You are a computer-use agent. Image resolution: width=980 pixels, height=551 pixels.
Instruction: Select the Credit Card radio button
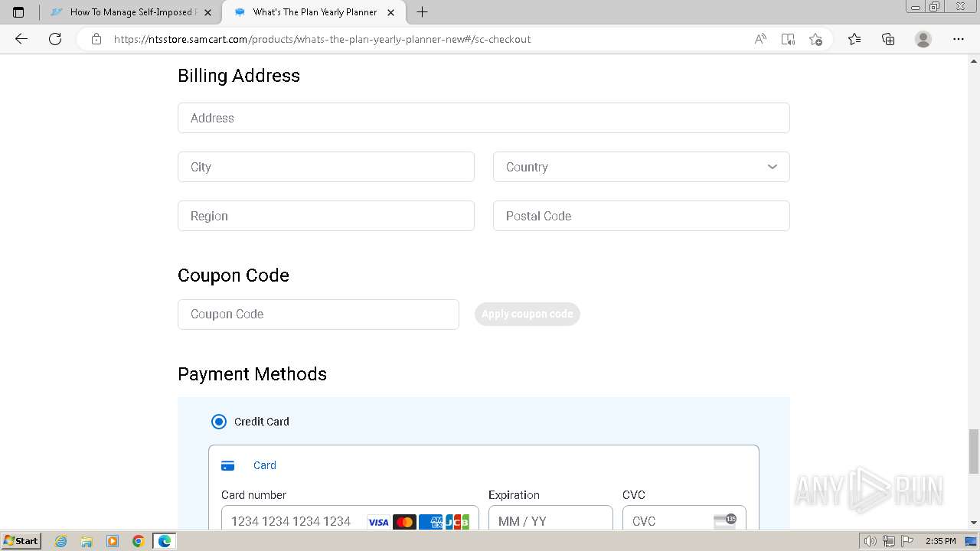(x=219, y=422)
